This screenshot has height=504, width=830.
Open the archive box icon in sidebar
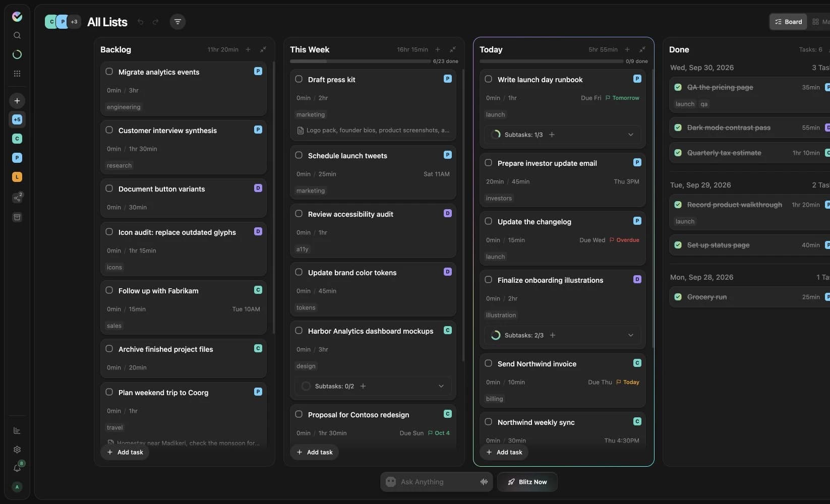coord(17,217)
